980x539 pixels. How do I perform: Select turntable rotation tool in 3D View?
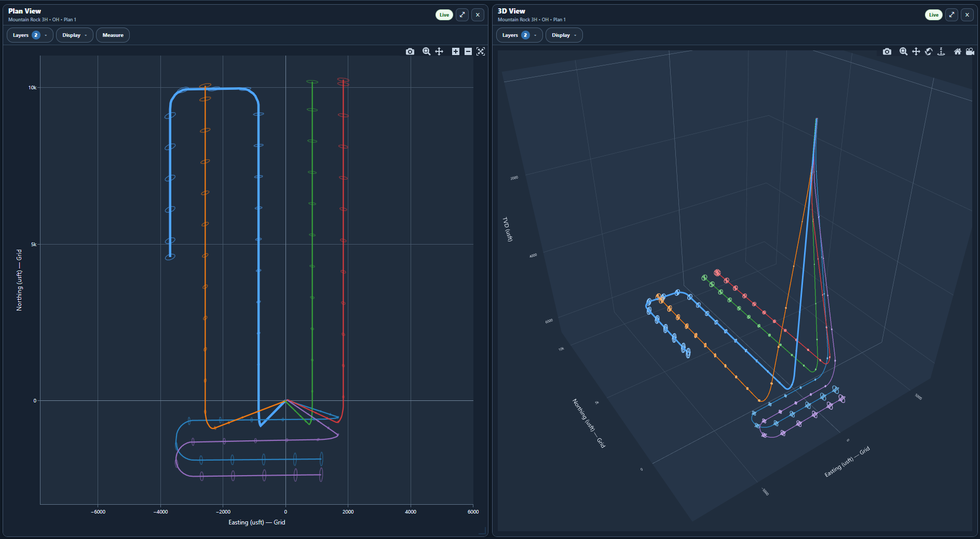pos(941,51)
